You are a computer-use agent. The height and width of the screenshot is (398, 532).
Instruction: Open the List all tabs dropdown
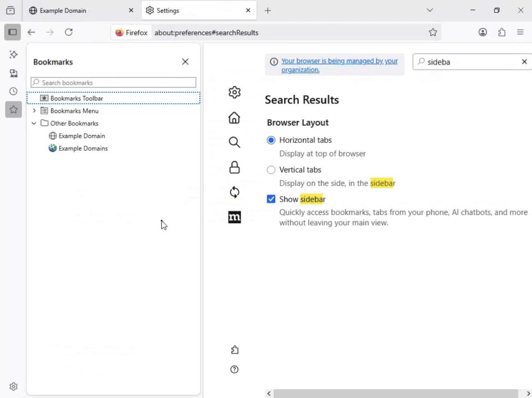point(430,10)
